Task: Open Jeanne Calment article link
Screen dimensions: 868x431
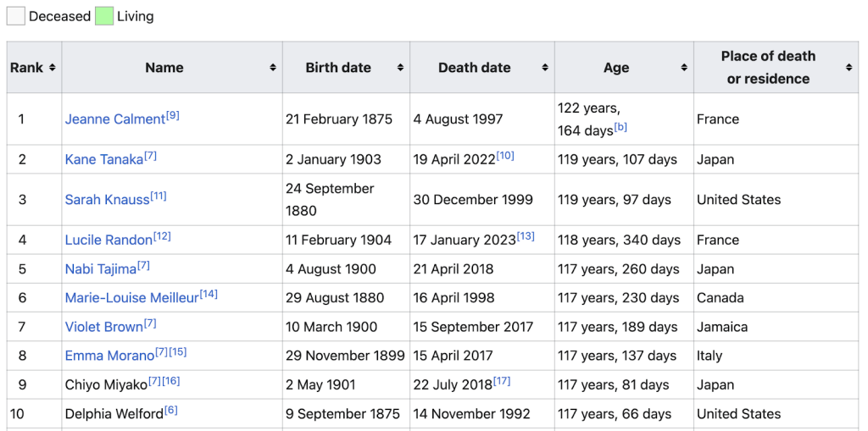Action: pos(114,119)
